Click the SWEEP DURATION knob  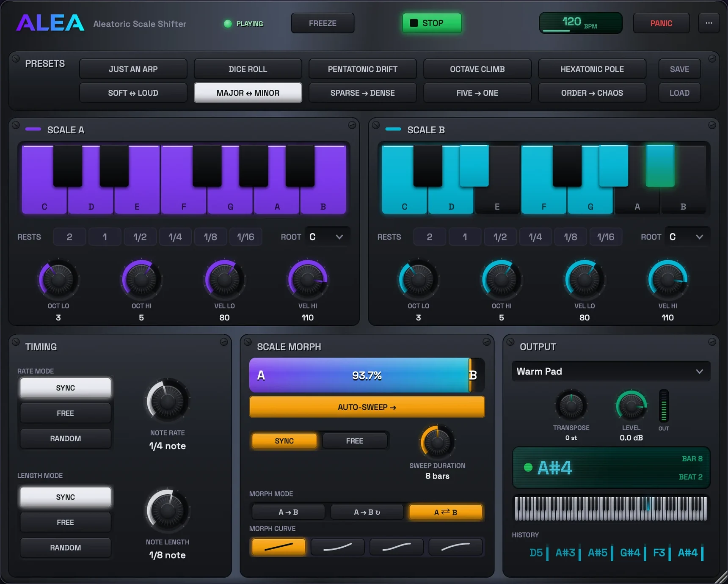pyautogui.click(x=437, y=442)
